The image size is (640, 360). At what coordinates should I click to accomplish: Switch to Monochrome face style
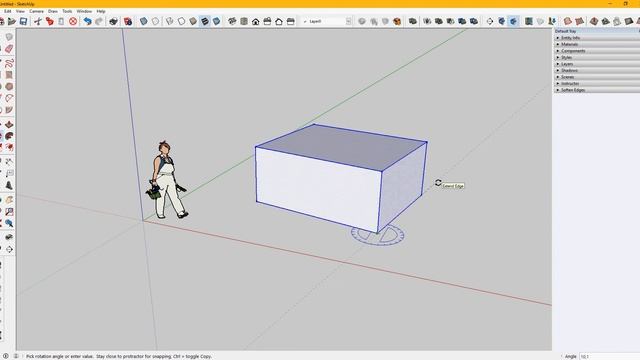pos(216,21)
